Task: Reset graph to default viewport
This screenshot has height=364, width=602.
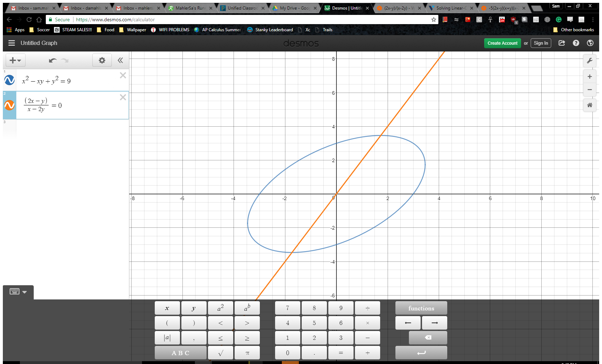Action: [590, 105]
